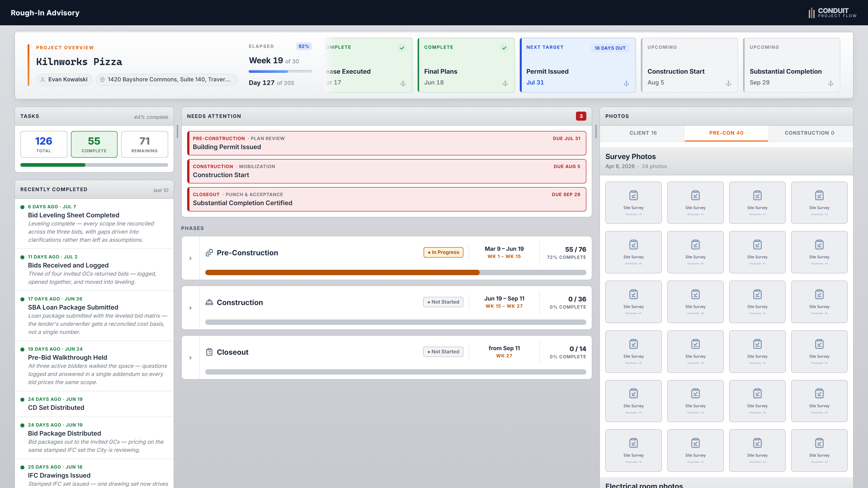The width and height of the screenshot is (868, 488).
Task: Open Bids Received and Logged entry
Action: (x=94, y=270)
